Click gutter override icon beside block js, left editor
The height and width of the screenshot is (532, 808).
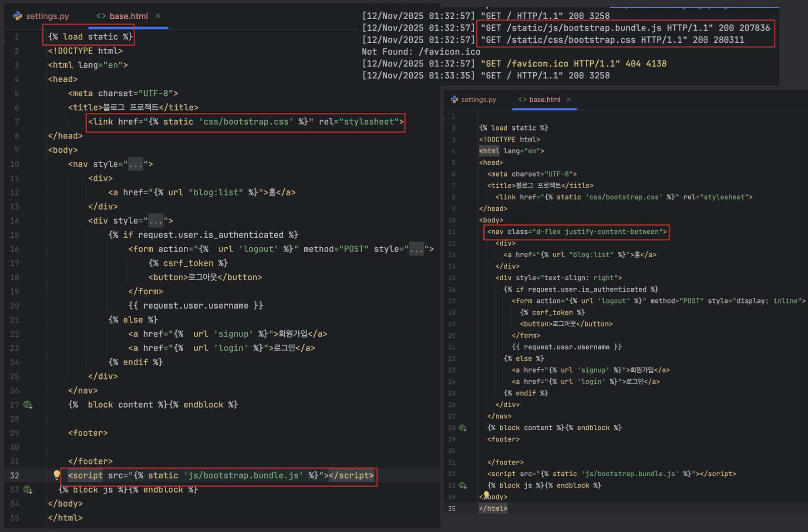28,490
